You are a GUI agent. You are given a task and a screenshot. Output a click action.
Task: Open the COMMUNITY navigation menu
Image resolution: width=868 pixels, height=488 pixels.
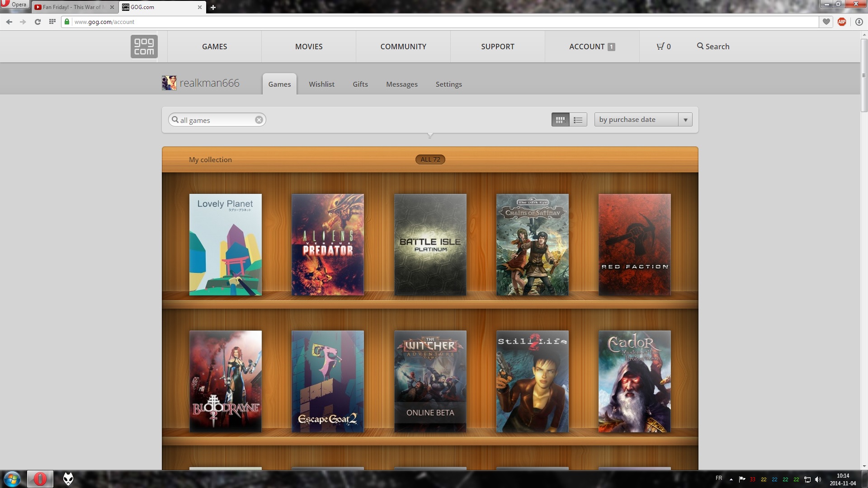pyautogui.click(x=403, y=47)
